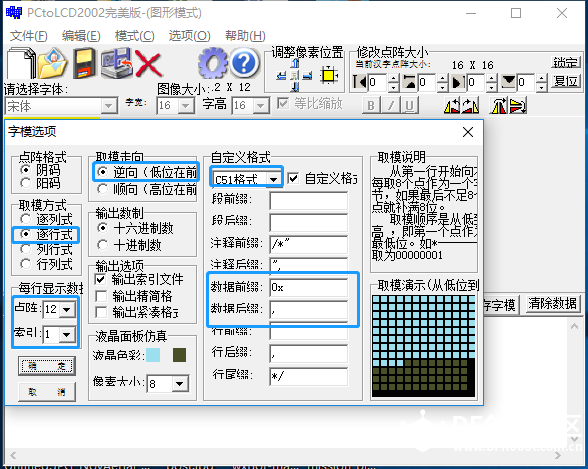588x469 pixels.
Task: Click the 锁定 lock button
Action: click(566, 63)
